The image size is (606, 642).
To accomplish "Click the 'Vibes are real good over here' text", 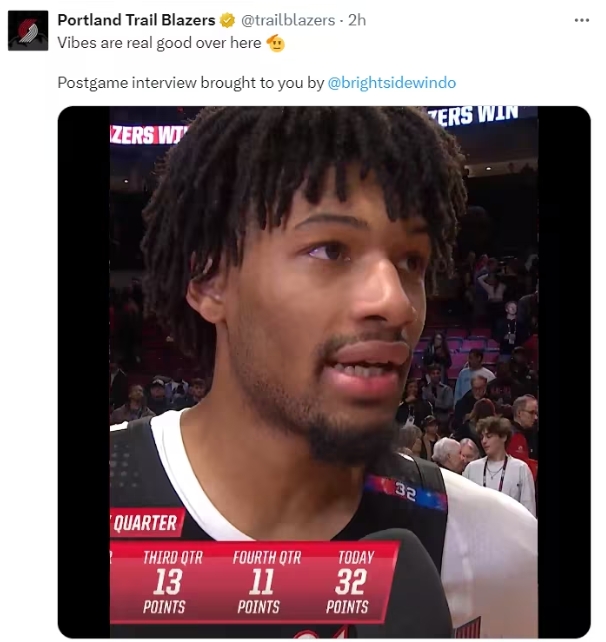I will (x=159, y=43).
